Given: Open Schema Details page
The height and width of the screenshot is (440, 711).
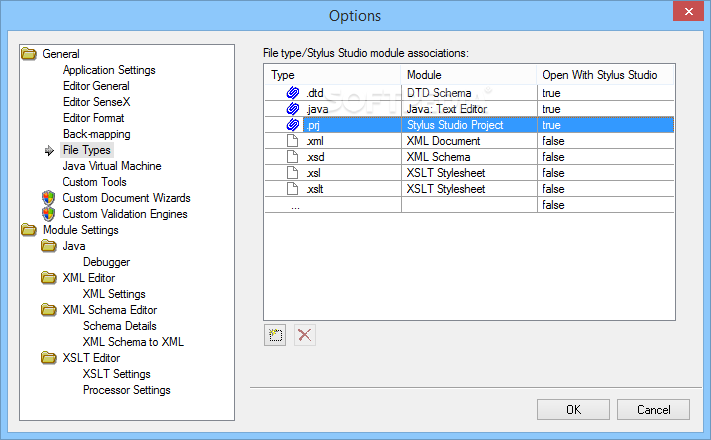Looking at the screenshot, I should [120, 326].
